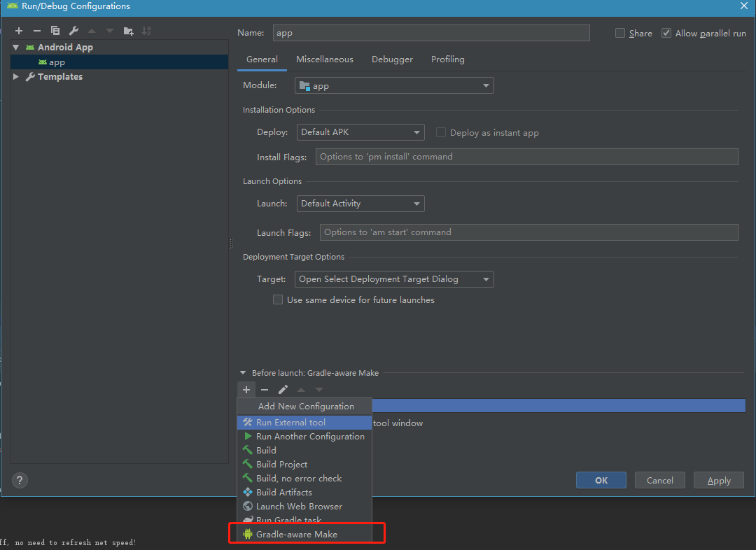Image resolution: width=756 pixels, height=550 pixels.
Task: Open help via the question mark icon
Action: pos(19,481)
